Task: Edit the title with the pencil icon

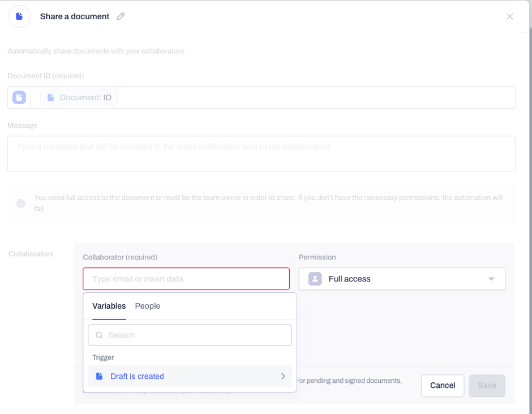Action: (121, 16)
